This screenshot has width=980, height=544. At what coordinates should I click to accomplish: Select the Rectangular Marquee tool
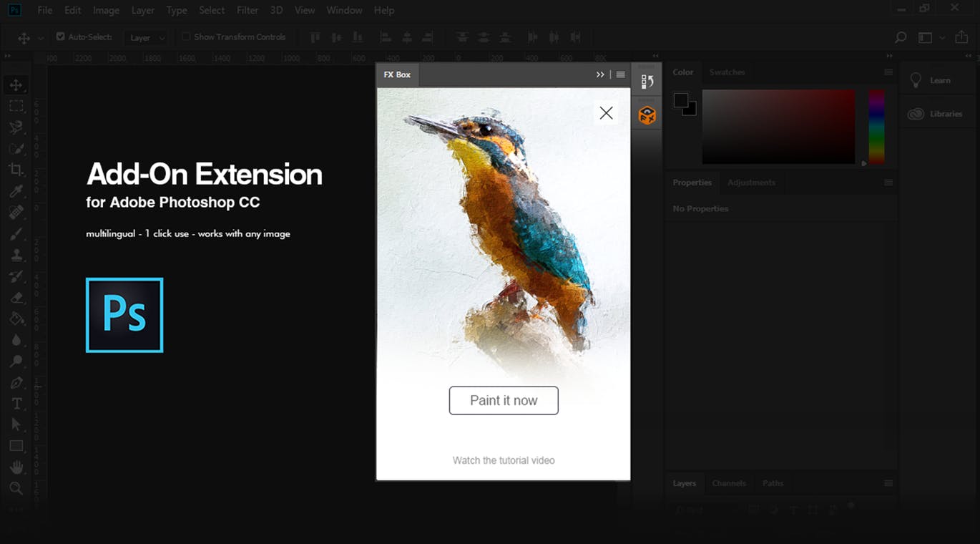16,105
